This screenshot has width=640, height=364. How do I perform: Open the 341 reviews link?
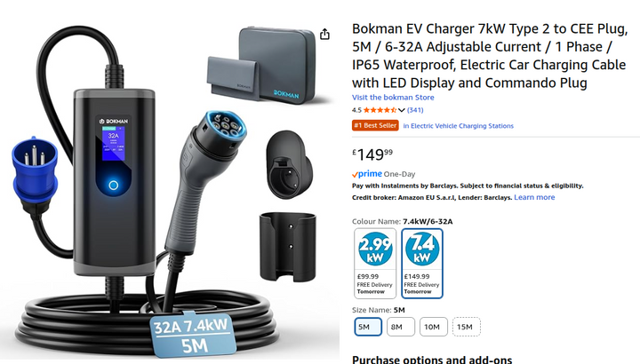click(415, 110)
